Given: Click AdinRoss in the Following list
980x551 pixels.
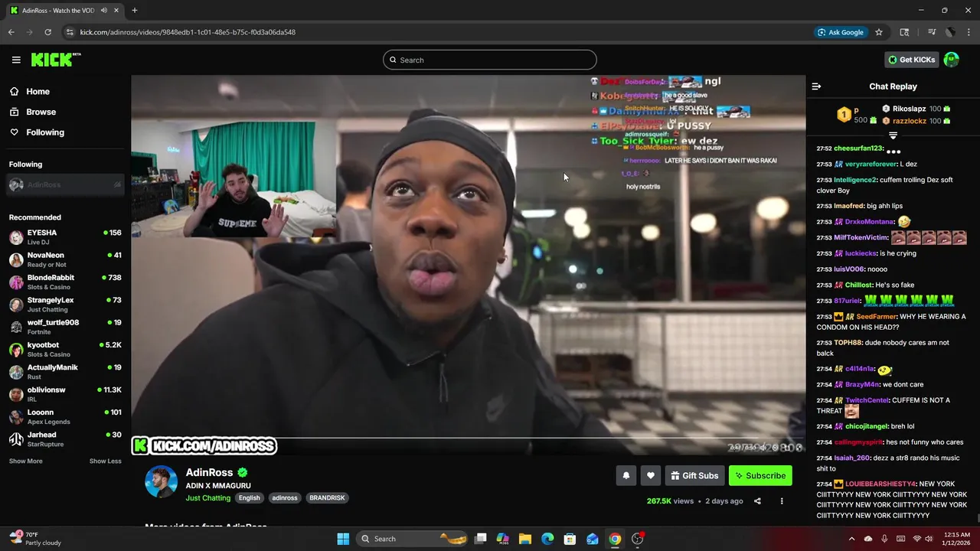Looking at the screenshot, I should (65, 184).
